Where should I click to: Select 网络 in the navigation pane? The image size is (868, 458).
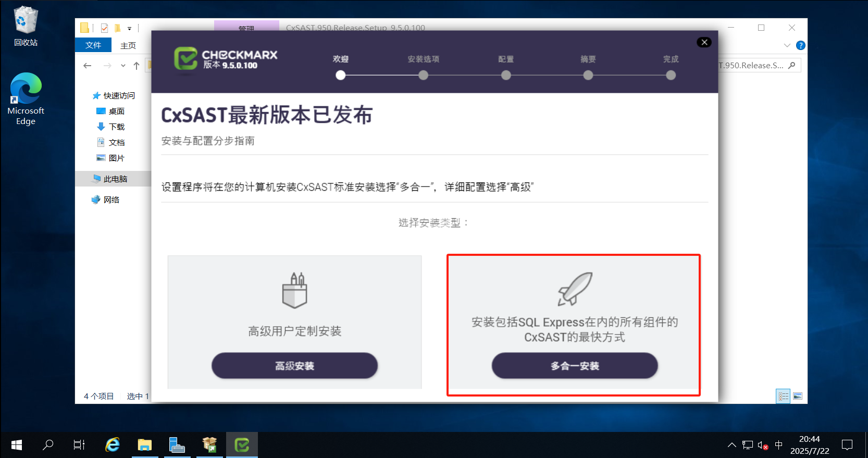(106, 200)
